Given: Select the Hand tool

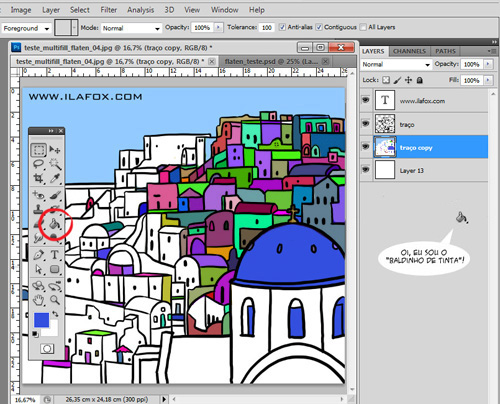Looking at the screenshot, I should point(39,300).
